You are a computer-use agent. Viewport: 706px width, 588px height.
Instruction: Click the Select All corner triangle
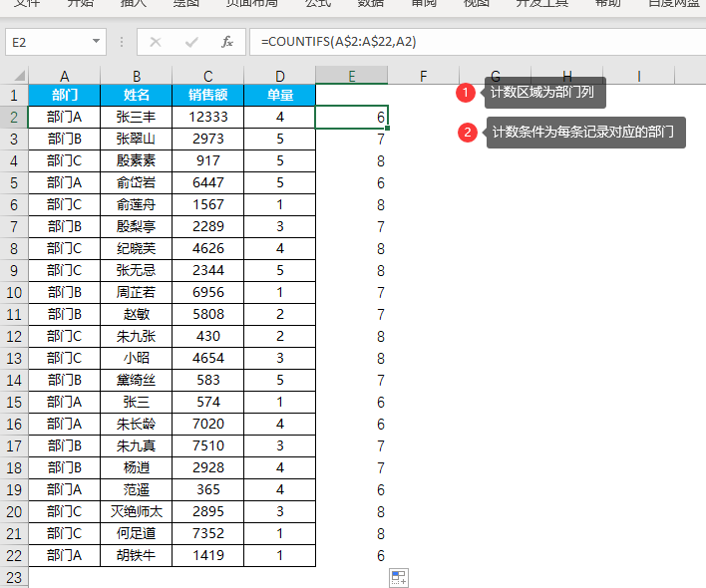tap(18, 76)
